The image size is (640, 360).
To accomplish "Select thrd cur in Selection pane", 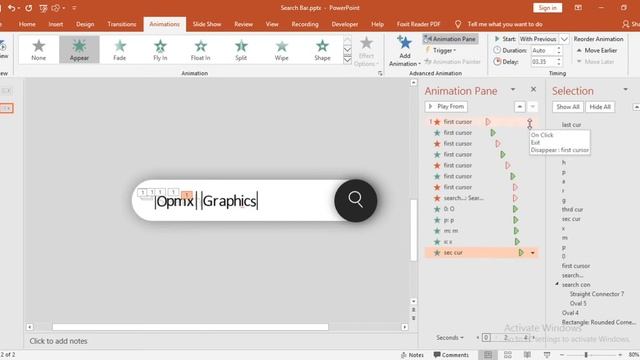I will pyautogui.click(x=572, y=209).
